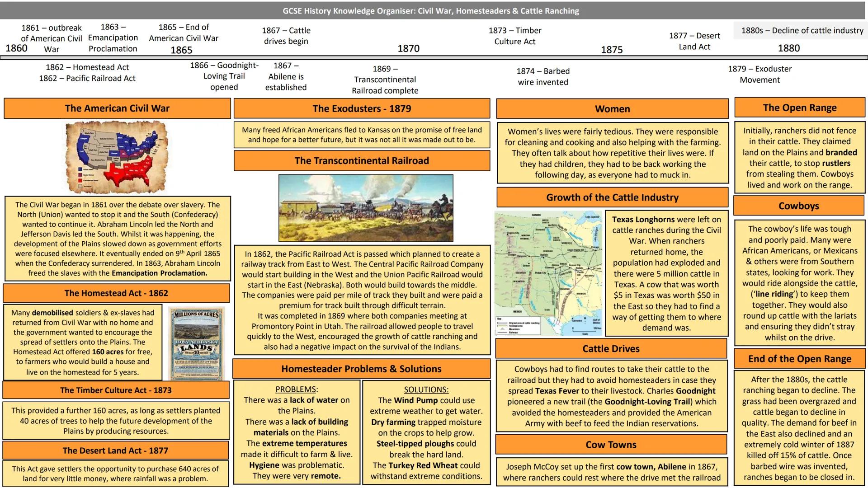
Task: Click the Millions of Acres poster image
Action: coord(196,342)
